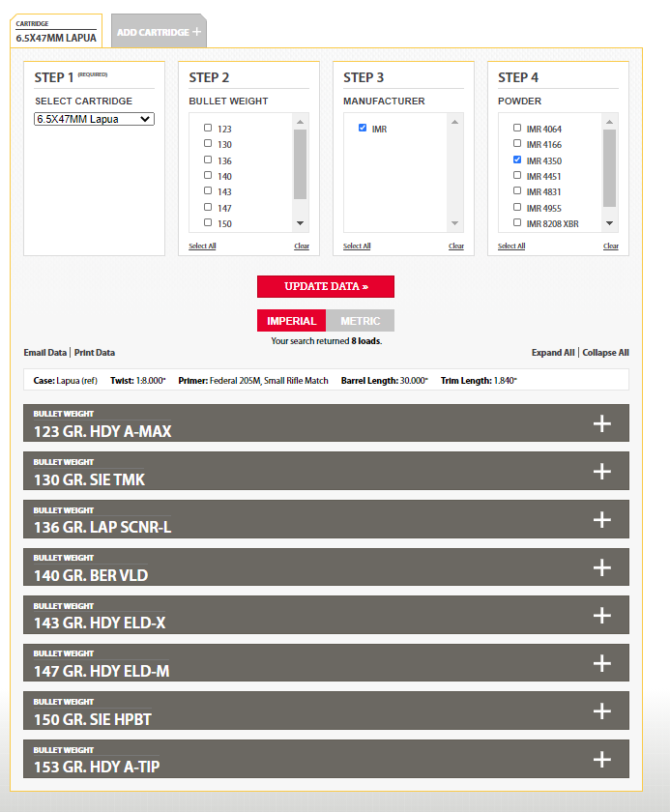Image resolution: width=670 pixels, height=812 pixels.
Task: Open 136 GR. LAP SCNR-L plus icon
Action: click(601, 519)
